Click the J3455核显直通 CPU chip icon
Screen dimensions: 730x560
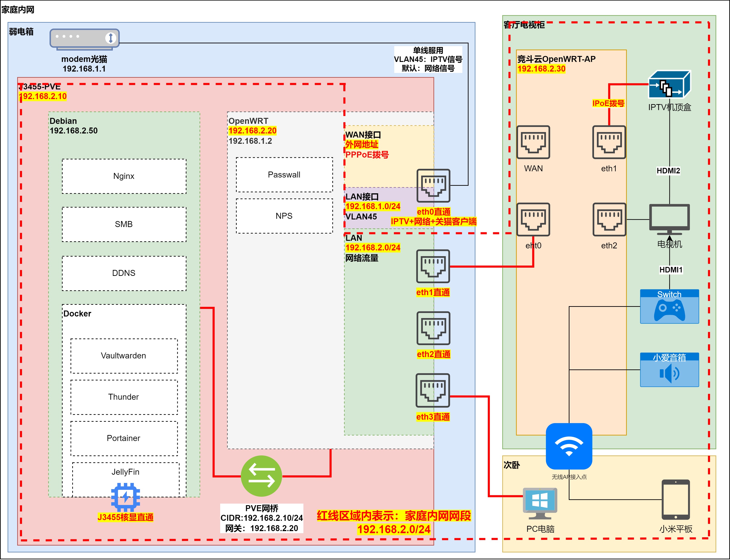pyautogui.click(x=125, y=497)
